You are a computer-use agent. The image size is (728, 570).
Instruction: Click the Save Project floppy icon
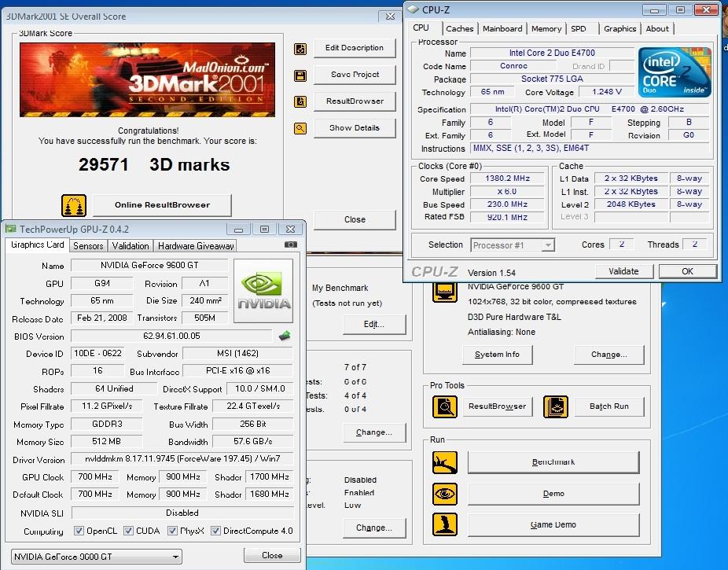pos(300,75)
